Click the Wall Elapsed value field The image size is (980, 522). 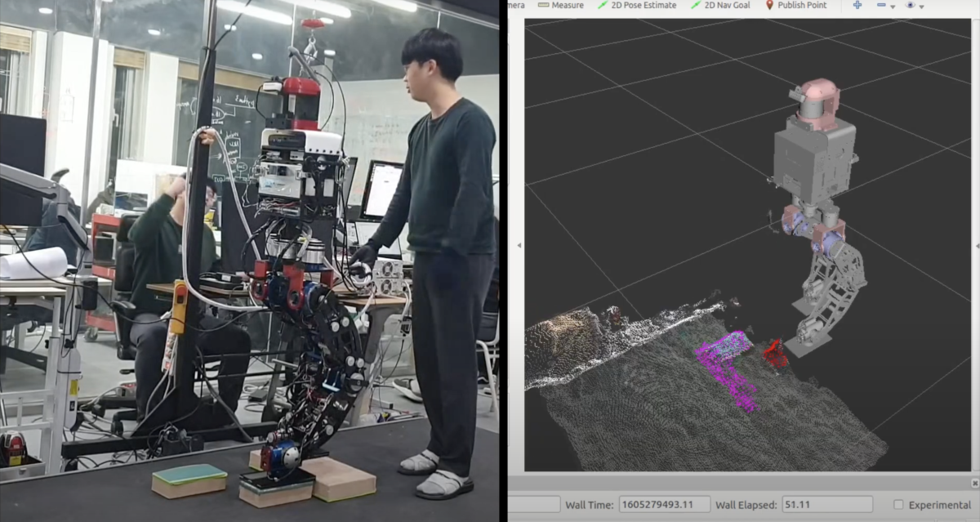click(x=826, y=505)
